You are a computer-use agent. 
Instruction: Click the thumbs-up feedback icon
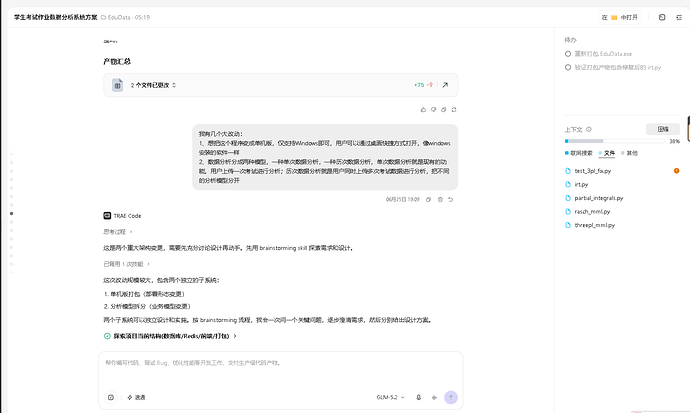[423, 110]
